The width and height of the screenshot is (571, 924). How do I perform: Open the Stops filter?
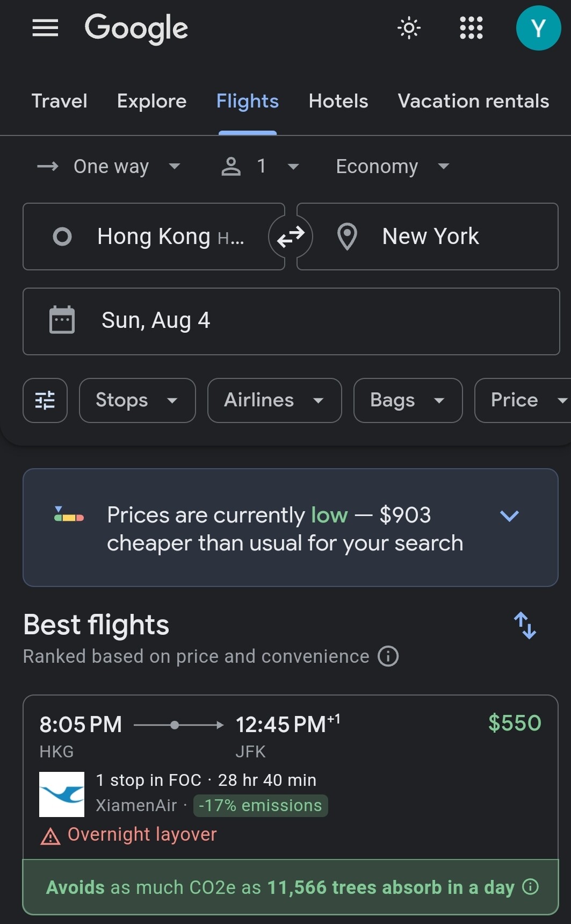137,400
